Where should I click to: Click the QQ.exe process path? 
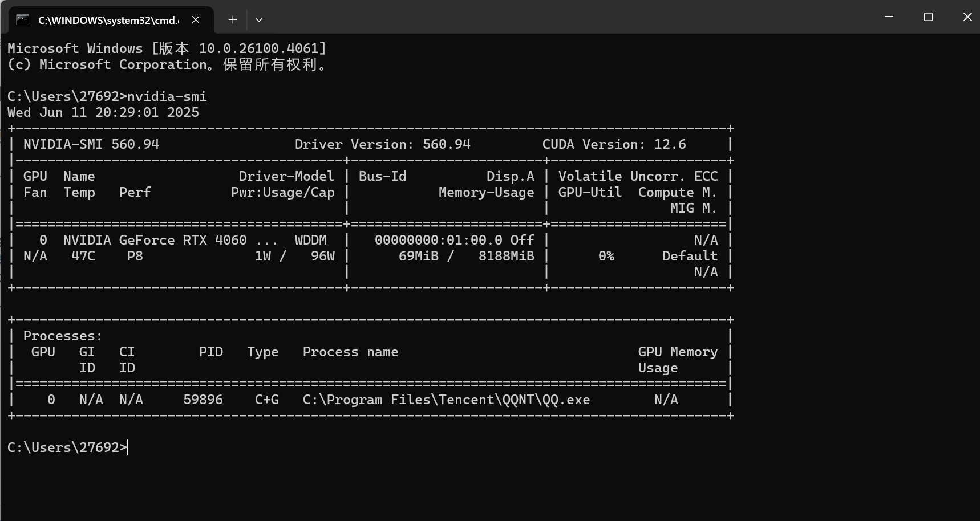coord(447,400)
